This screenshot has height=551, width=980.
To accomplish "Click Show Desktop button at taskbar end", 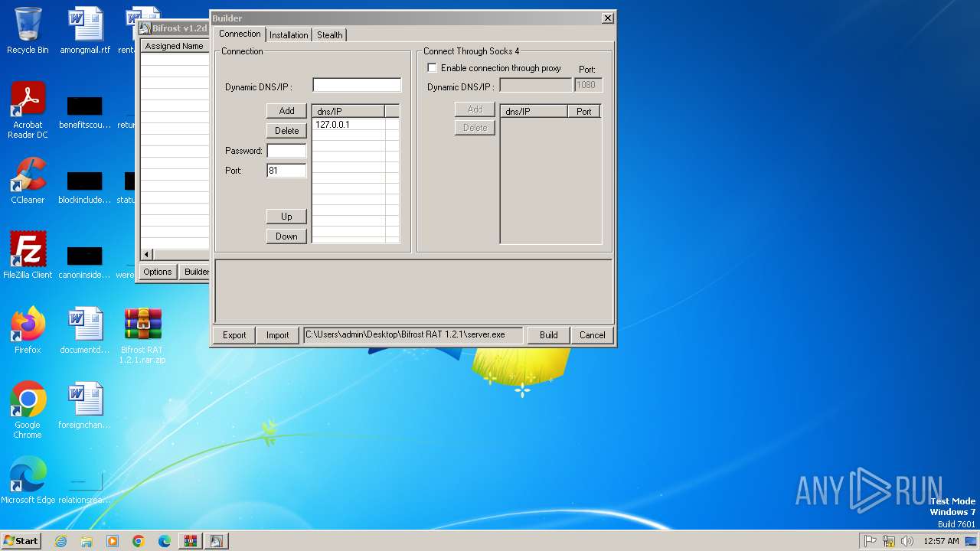I will click(972, 541).
